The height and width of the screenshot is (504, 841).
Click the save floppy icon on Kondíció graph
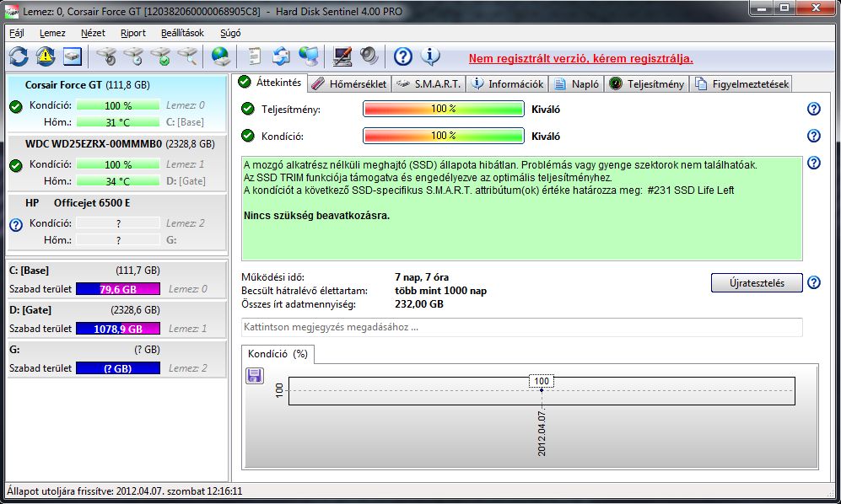click(255, 375)
